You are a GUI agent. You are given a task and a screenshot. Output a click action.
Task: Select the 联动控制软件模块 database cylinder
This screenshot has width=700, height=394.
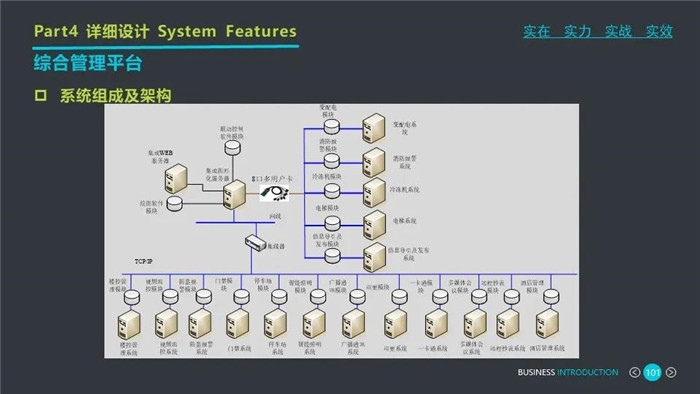(232, 148)
